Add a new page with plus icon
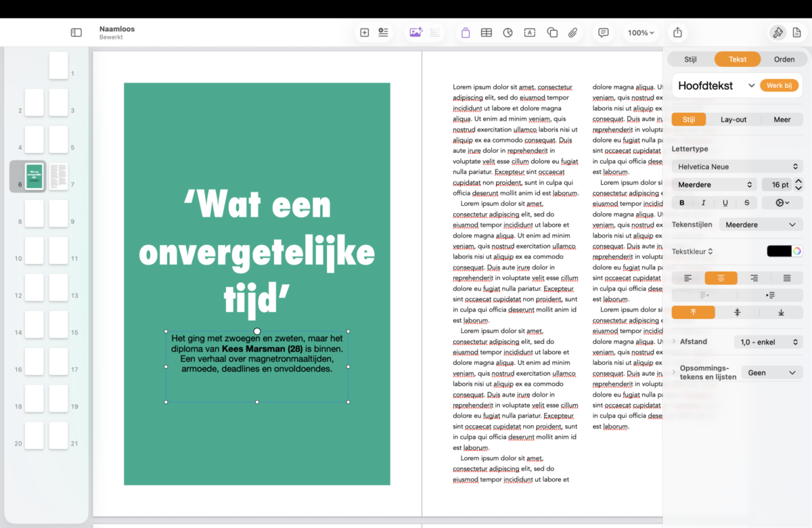The height and width of the screenshot is (528, 812). coord(364,32)
